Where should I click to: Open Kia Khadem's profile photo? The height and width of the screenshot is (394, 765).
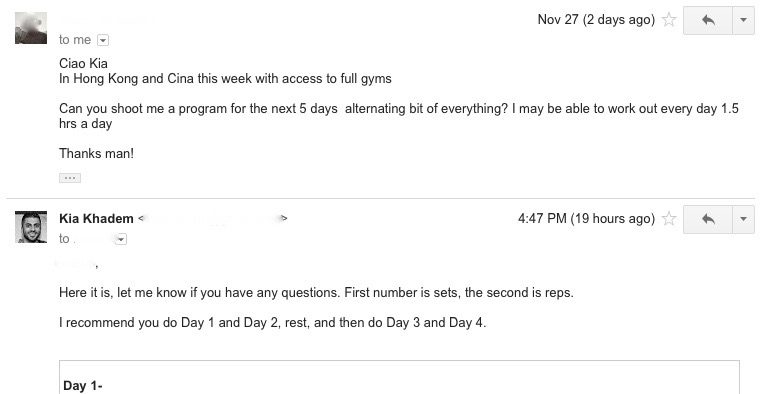coord(31,227)
